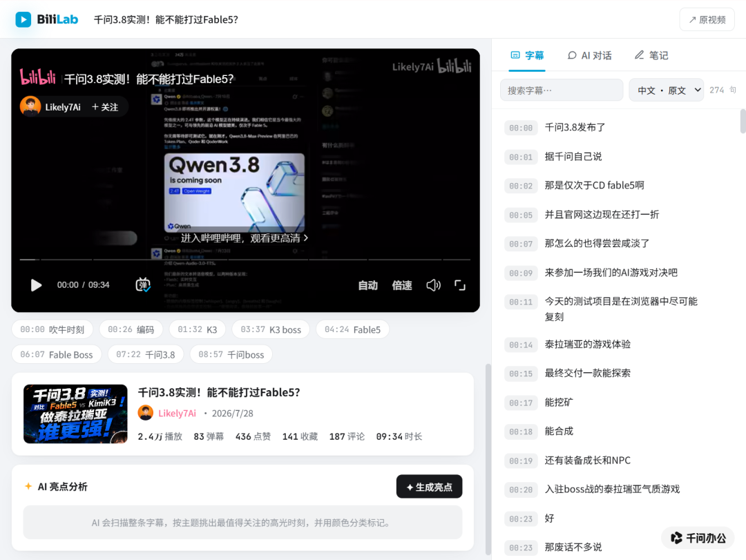Switch to the 笔记 tab
The height and width of the screenshot is (560, 746).
pyautogui.click(x=651, y=55)
